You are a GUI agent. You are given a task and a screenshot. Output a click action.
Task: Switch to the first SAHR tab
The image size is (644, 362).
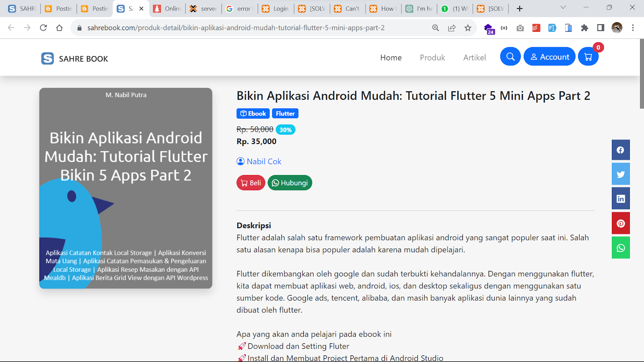(x=22, y=8)
